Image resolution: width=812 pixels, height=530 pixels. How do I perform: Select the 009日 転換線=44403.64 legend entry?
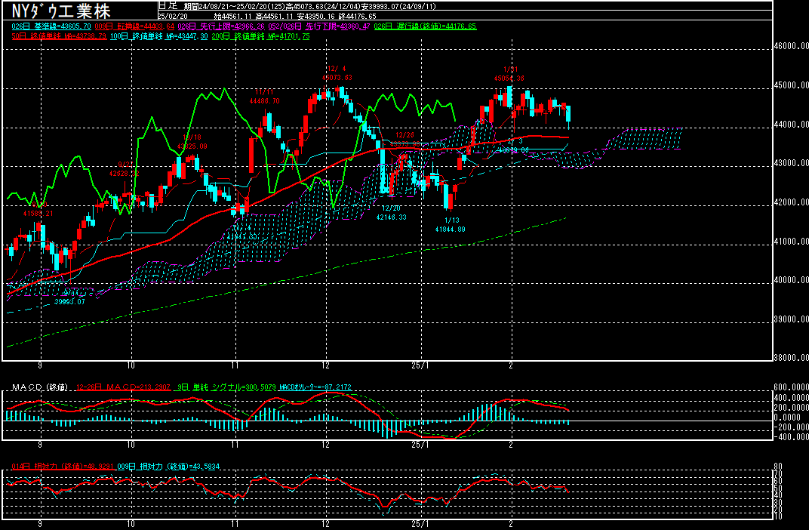(x=134, y=26)
